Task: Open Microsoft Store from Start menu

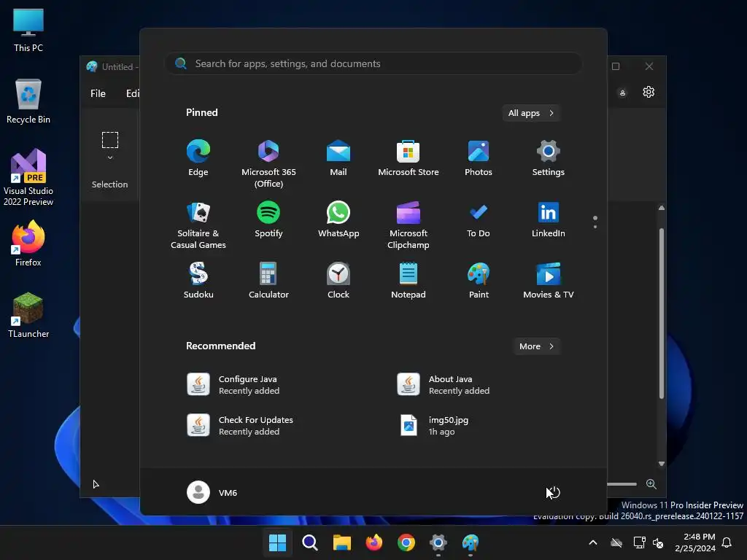Action: [x=409, y=158]
